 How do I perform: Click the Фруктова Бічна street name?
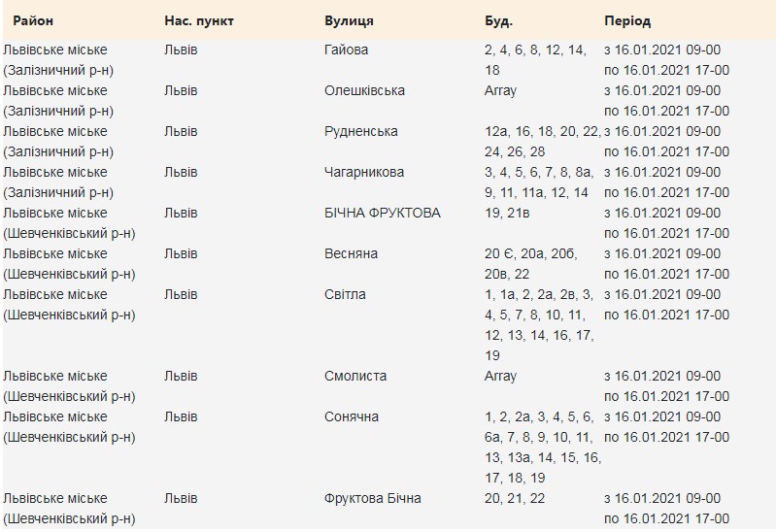click(373, 498)
